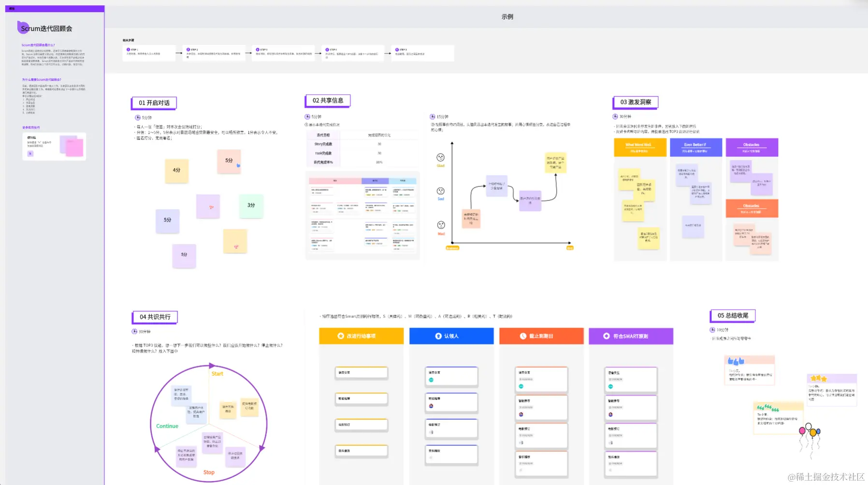This screenshot has height=485, width=868.
Task: Click the blue thumbs-up icons on feedback card
Action: (736, 361)
